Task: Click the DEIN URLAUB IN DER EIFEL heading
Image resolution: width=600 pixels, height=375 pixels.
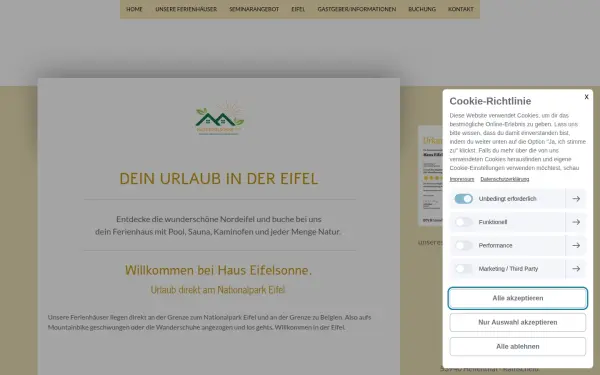Action: 219,179
